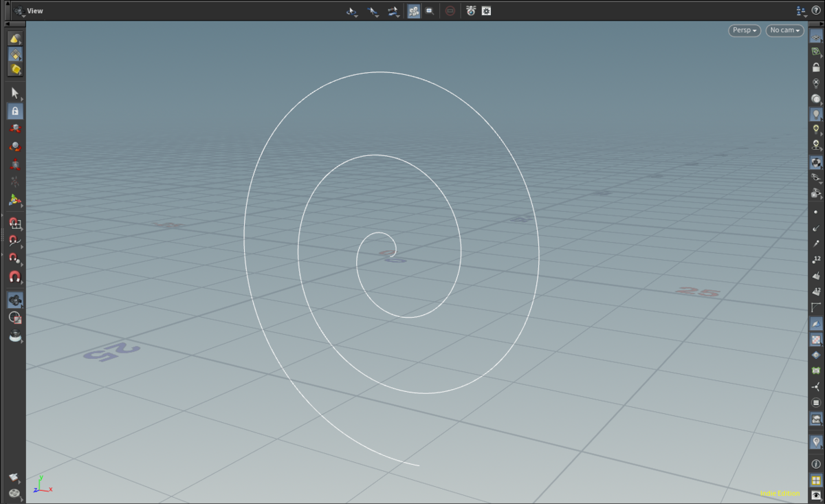Viewport: 825px width, 504px height.
Task: Enable multi snapping magnet
Action: [x=15, y=276]
